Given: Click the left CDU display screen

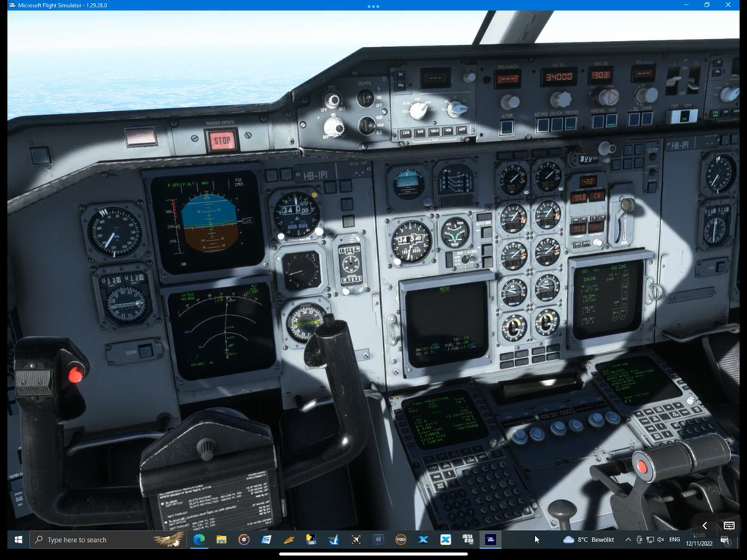Looking at the screenshot, I should point(444,418).
